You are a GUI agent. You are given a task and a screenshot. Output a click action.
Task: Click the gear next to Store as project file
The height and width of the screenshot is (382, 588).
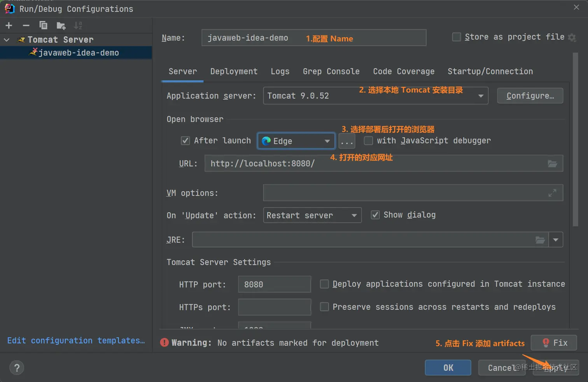pyautogui.click(x=572, y=37)
